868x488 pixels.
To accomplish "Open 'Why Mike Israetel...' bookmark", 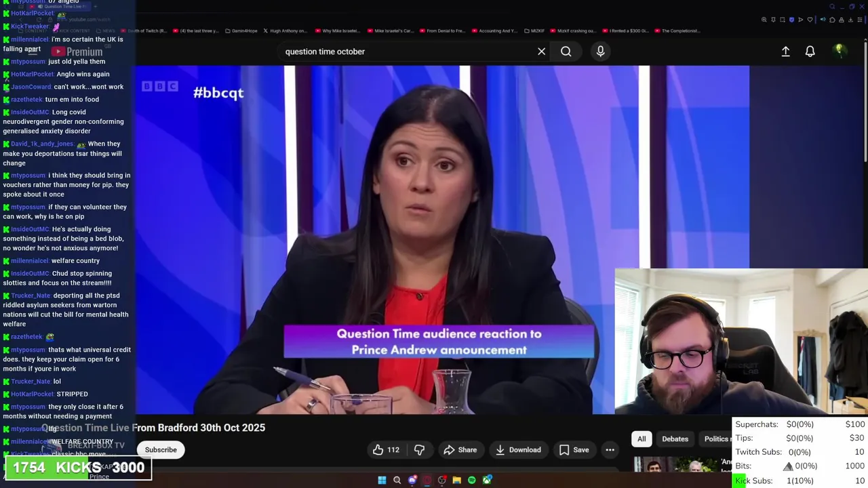I will pos(337,30).
